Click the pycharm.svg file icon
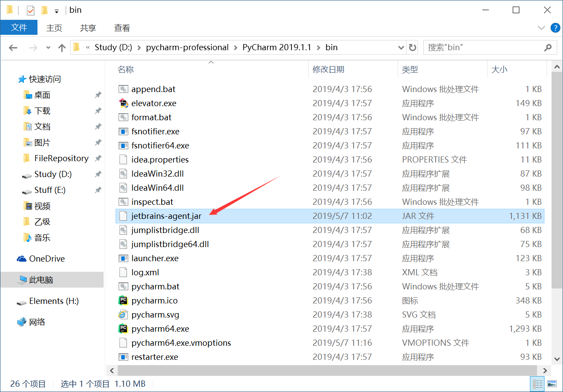 123,314
